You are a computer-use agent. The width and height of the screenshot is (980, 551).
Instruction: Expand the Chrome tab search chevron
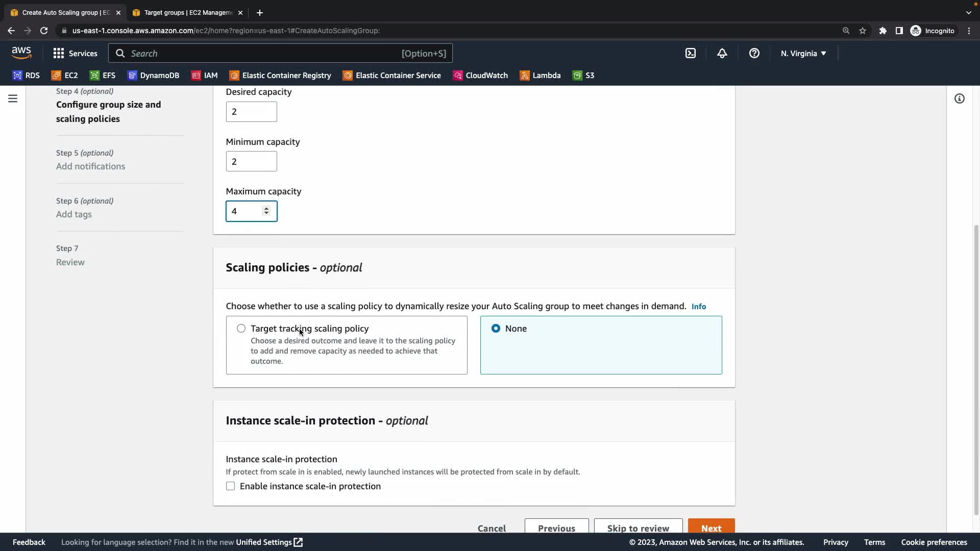(x=968, y=12)
